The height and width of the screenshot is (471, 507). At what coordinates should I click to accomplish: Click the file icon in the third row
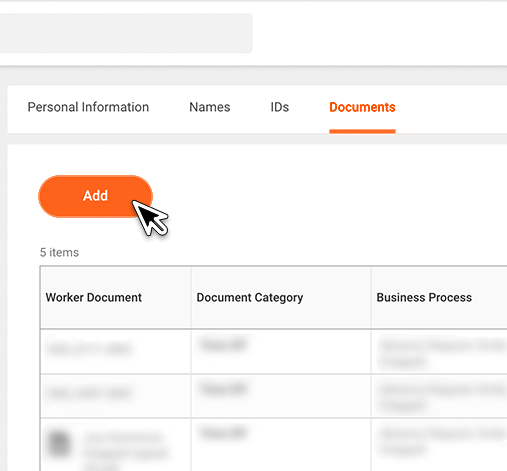pos(59,444)
